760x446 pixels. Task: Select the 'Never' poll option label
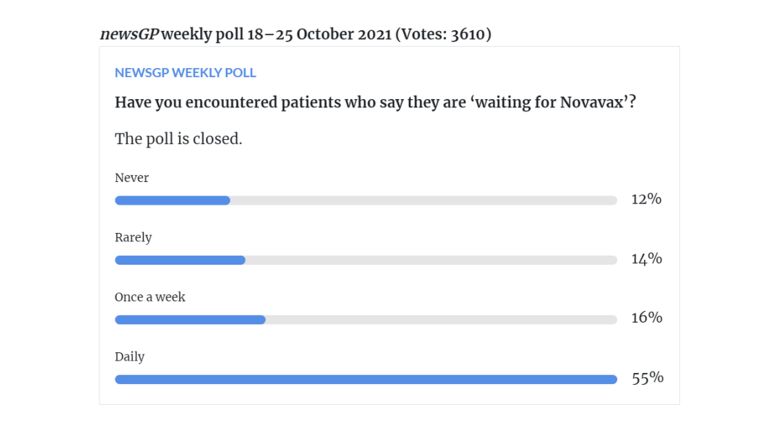132,178
